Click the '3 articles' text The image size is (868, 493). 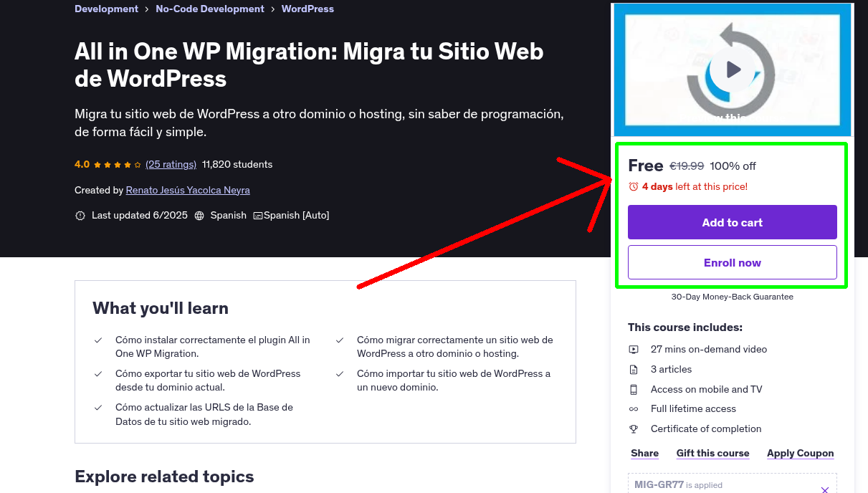[x=672, y=370]
